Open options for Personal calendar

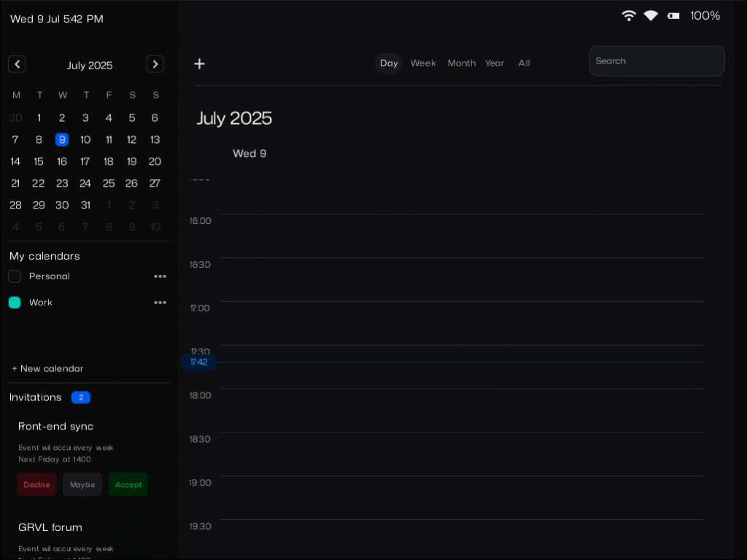(x=160, y=276)
